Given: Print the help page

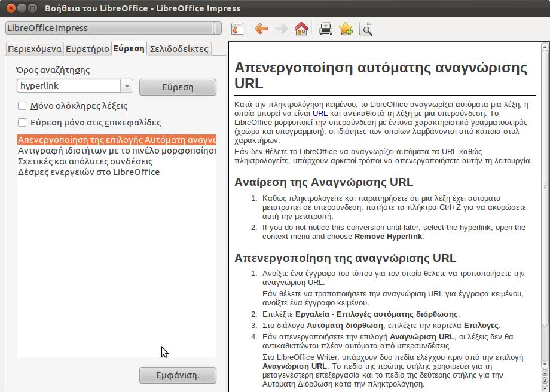Looking at the screenshot, I should pos(326,29).
